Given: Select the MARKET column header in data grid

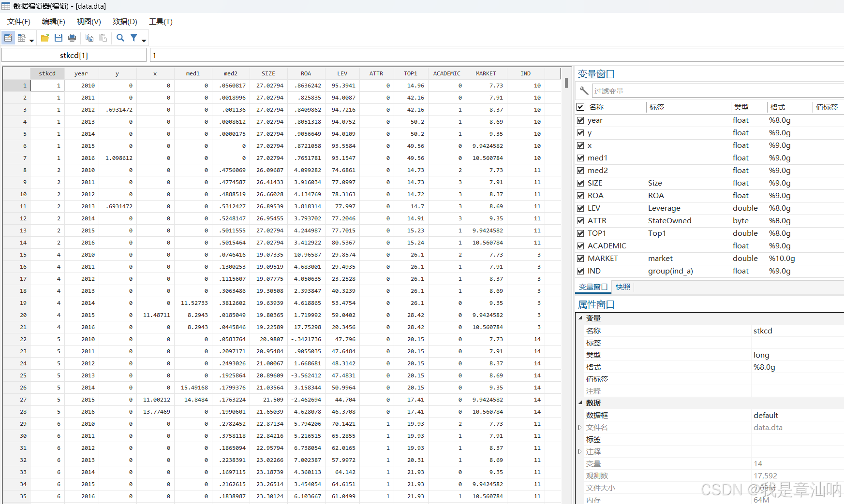Looking at the screenshot, I should pyautogui.click(x=486, y=73).
